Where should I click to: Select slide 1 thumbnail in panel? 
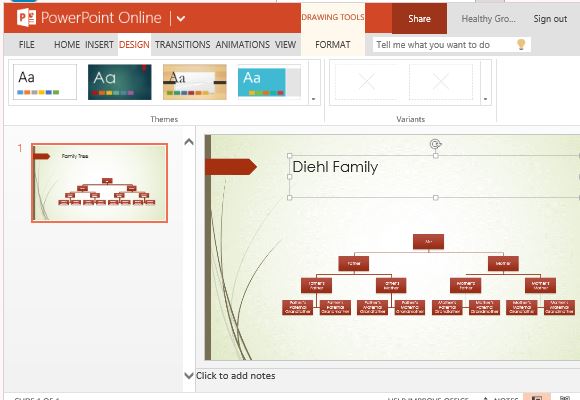pyautogui.click(x=100, y=183)
